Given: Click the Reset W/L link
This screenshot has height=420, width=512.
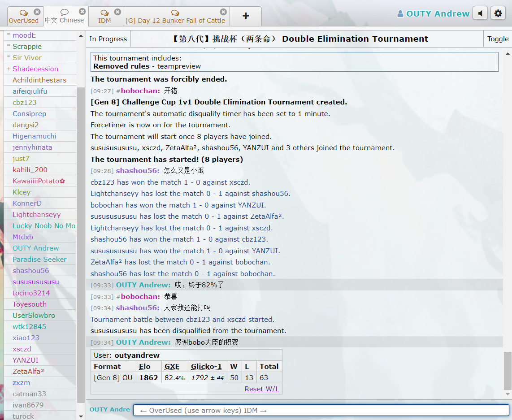Looking at the screenshot, I should [x=262, y=389].
